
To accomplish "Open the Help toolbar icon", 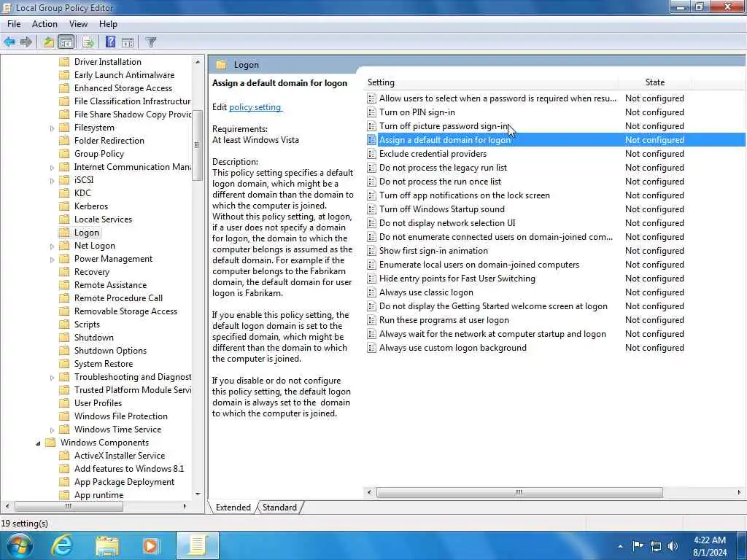I will (110, 42).
